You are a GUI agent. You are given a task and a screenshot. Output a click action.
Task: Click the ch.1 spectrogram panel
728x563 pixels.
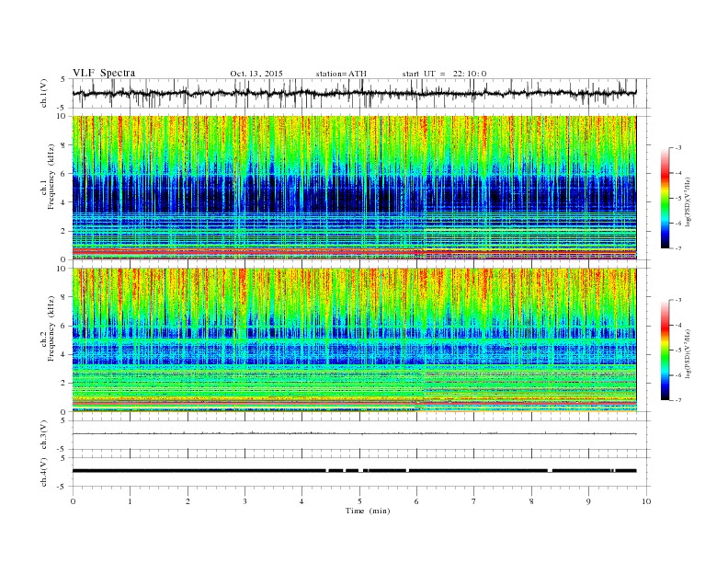(354, 188)
